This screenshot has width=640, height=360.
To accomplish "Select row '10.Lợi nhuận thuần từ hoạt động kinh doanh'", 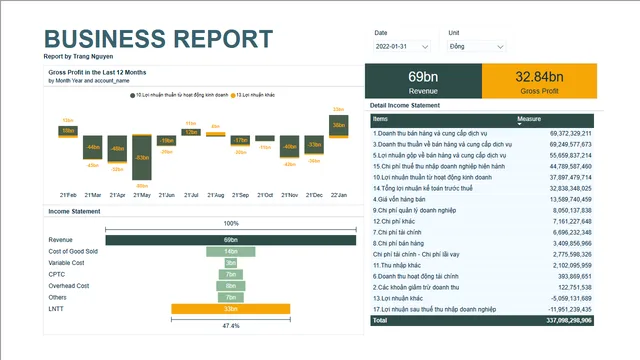I will tap(482, 178).
